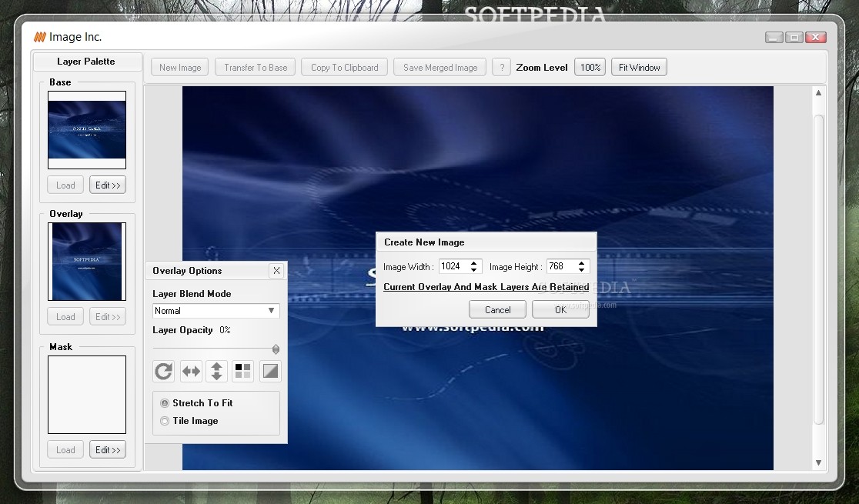Click the rotate overlay icon
Viewport: 859px width, 504px height.
[x=163, y=372]
